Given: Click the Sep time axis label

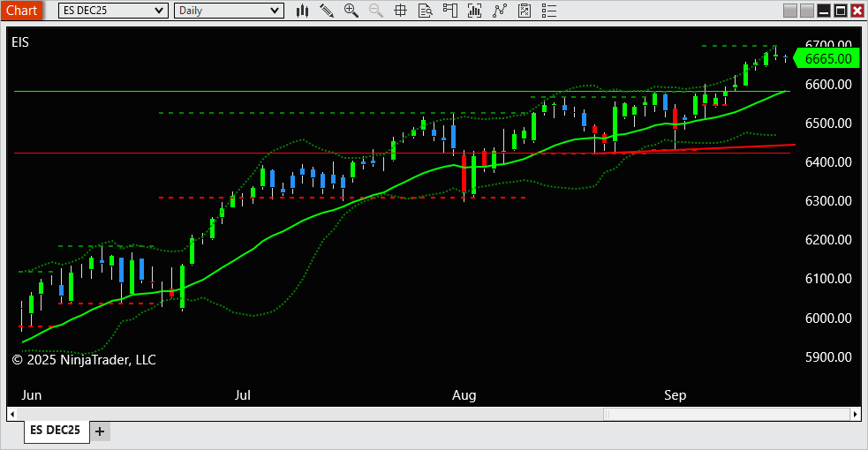Looking at the screenshot, I should click(x=675, y=395).
